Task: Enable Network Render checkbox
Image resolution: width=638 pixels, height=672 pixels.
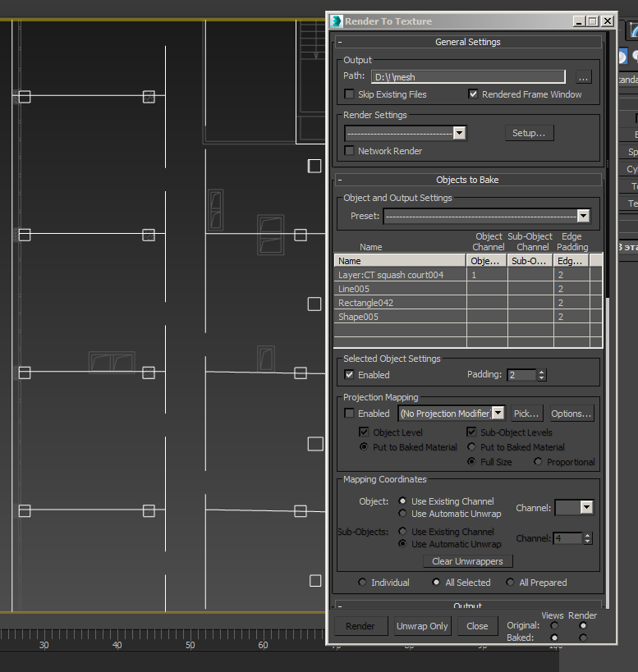Action: [x=350, y=151]
